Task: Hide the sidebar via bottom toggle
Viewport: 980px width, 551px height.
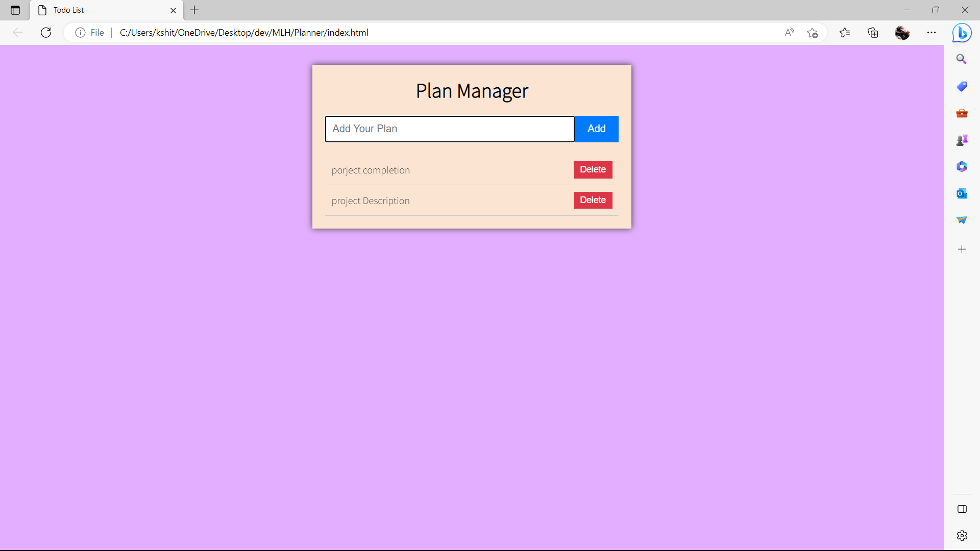Action: pos(962,509)
